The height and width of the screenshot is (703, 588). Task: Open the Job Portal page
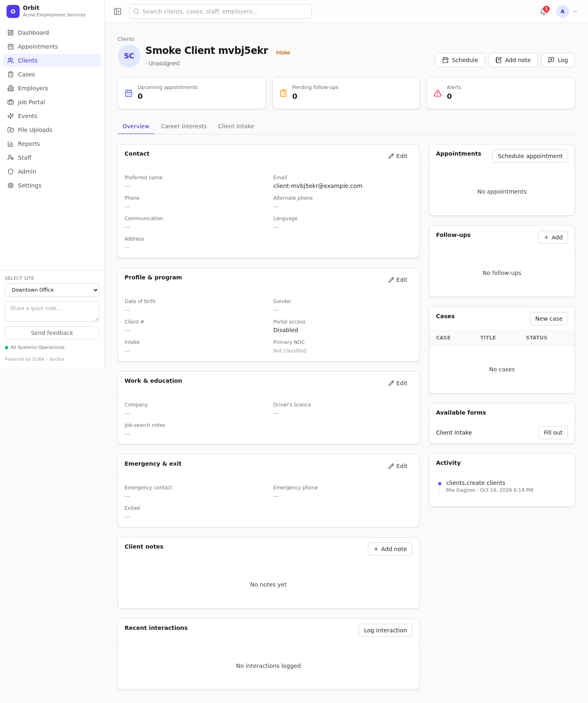pos(52,102)
